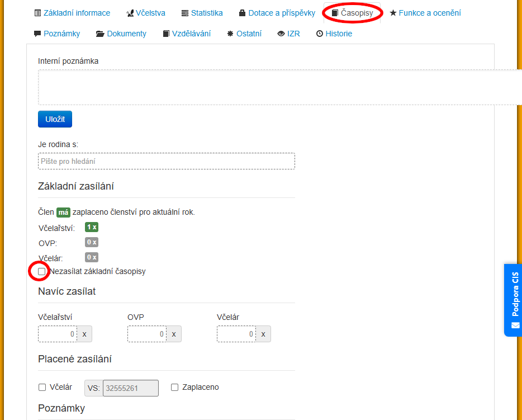Click the Včelařství extra quantity field

[x=58, y=334]
